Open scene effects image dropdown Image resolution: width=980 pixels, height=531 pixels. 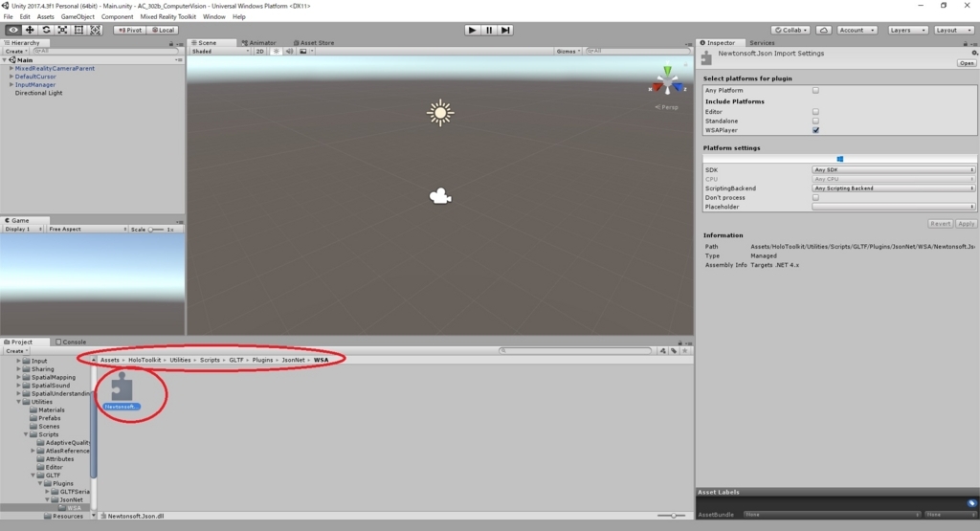click(305, 52)
